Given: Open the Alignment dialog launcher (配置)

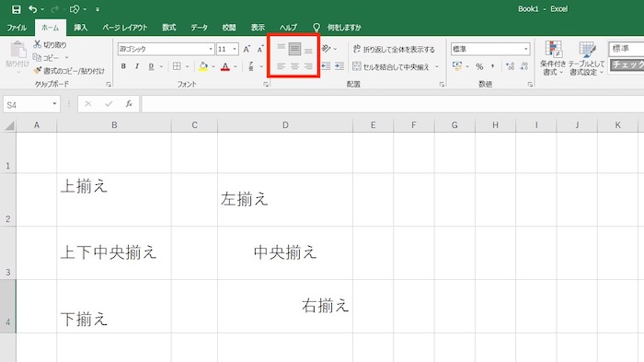Looking at the screenshot, I should click(442, 85).
